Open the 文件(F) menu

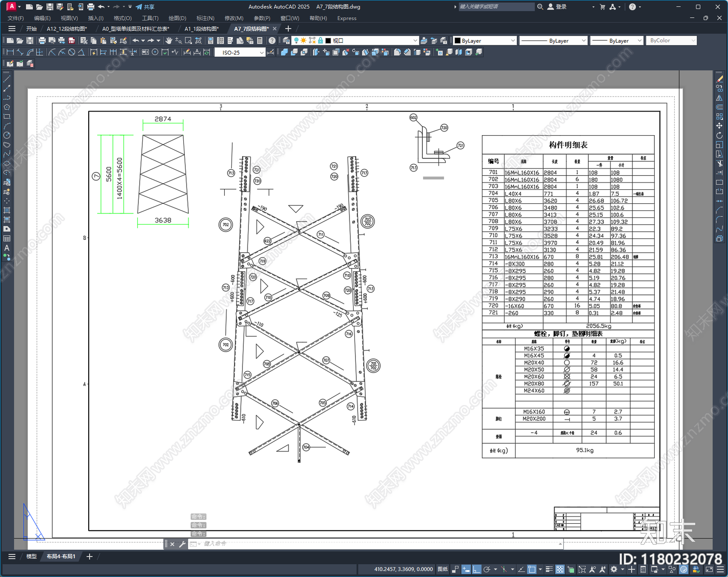click(15, 18)
